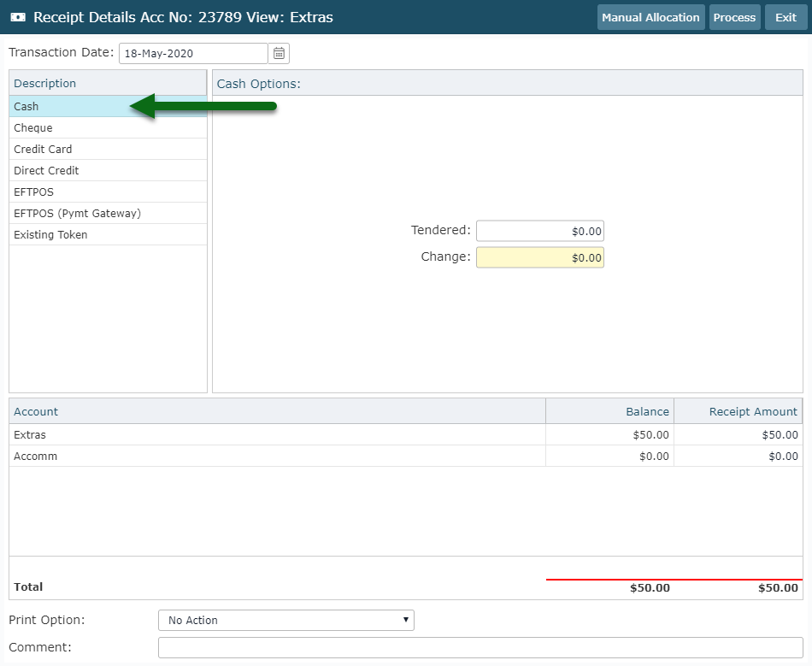Viewport: 812px width, 666px height.
Task: Click the Comment text field
Action: [480, 647]
